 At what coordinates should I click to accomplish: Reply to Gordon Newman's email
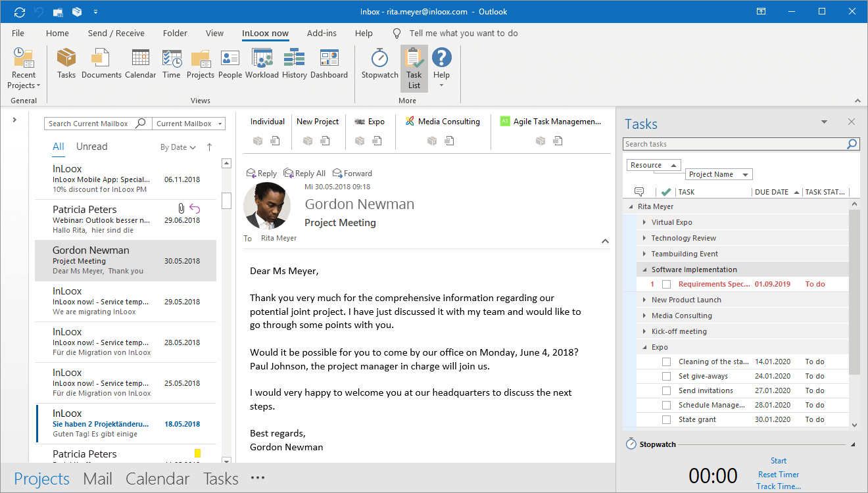(262, 173)
